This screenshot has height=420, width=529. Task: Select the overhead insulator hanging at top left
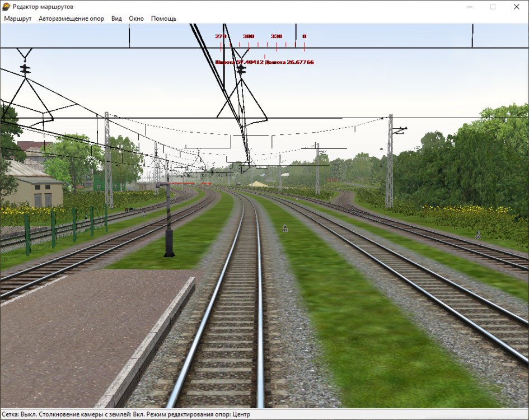25,68
